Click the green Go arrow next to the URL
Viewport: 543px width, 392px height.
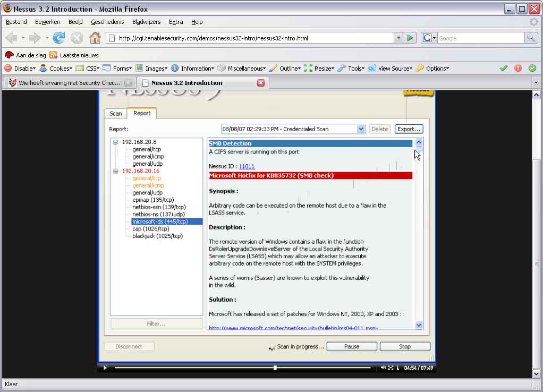click(x=410, y=38)
